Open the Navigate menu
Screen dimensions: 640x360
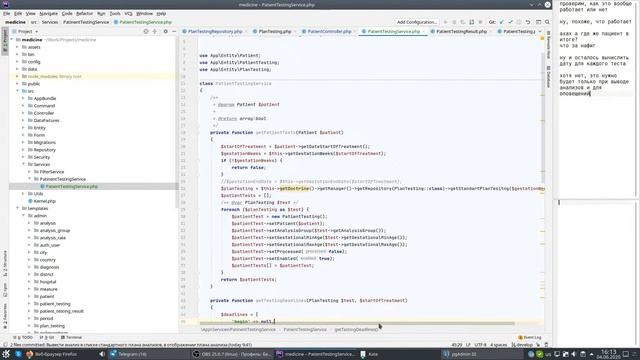click(x=48, y=13)
